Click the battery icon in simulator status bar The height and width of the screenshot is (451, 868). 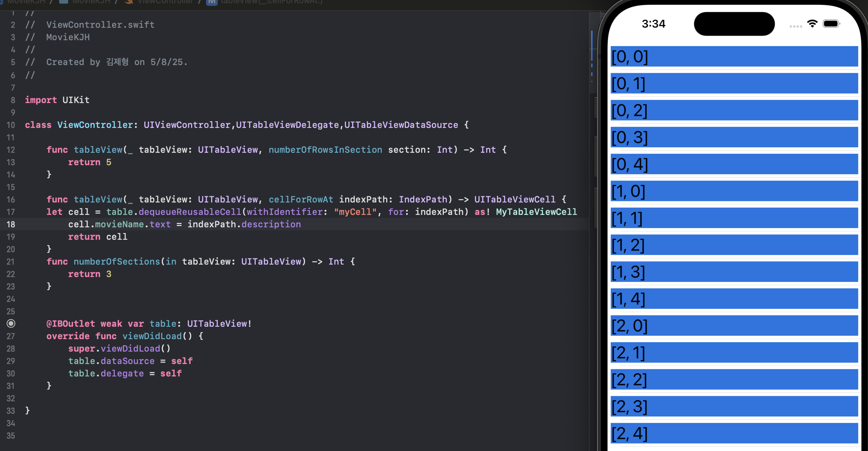pos(831,24)
